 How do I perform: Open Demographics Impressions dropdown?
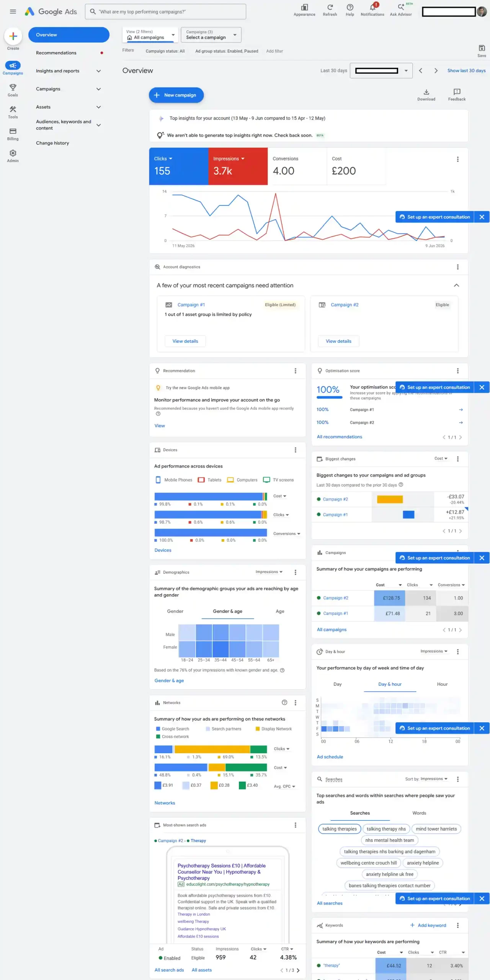click(x=269, y=572)
